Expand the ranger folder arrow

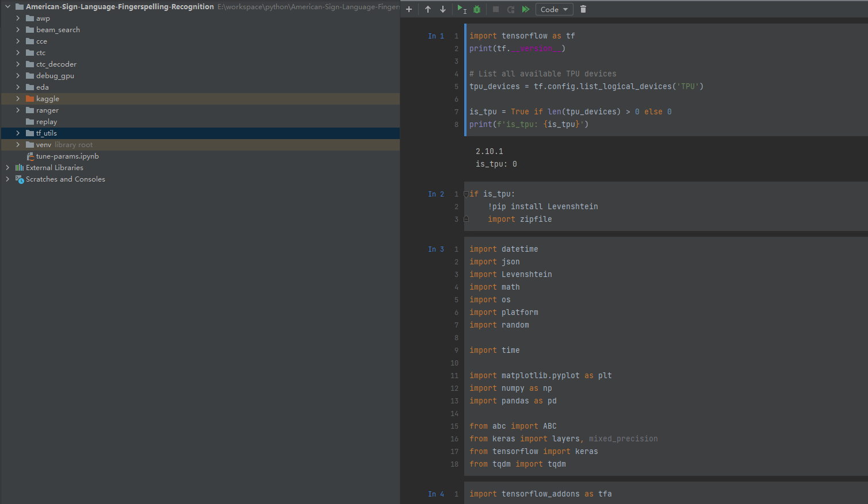click(x=18, y=110)
